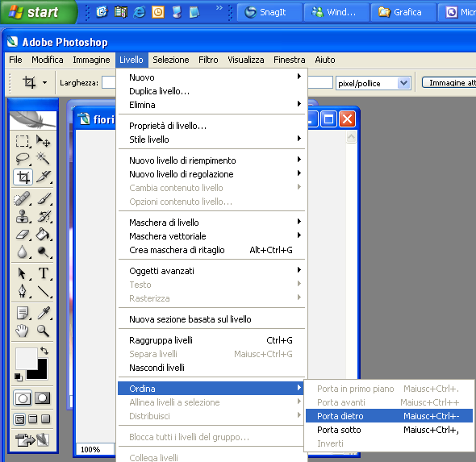
Task: Expand the Stile livello submenu
Action: point(212,139)
